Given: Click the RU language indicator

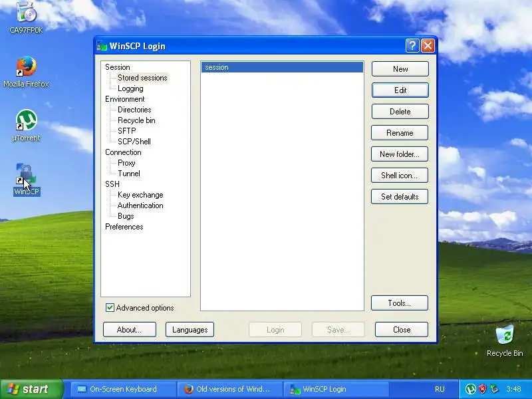Looking at the screenshot, I should click(x=440, y=389).
